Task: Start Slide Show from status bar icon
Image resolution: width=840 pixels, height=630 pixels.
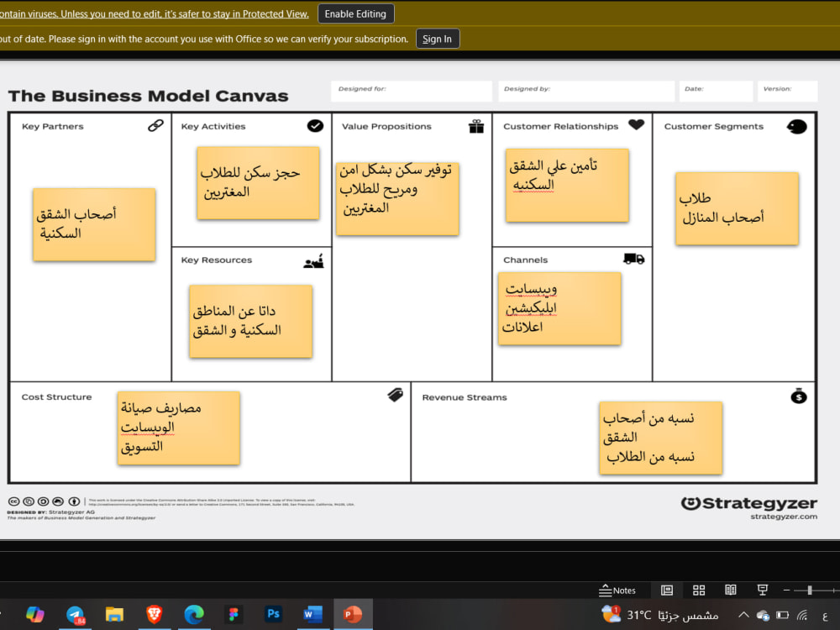Action: coord(763,591)
